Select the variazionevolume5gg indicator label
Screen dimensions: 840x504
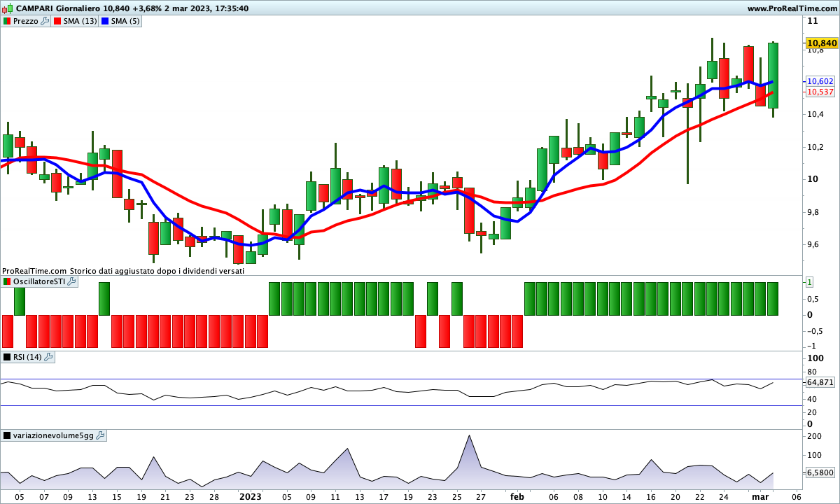pyautogui.click(x=54, y=435)
